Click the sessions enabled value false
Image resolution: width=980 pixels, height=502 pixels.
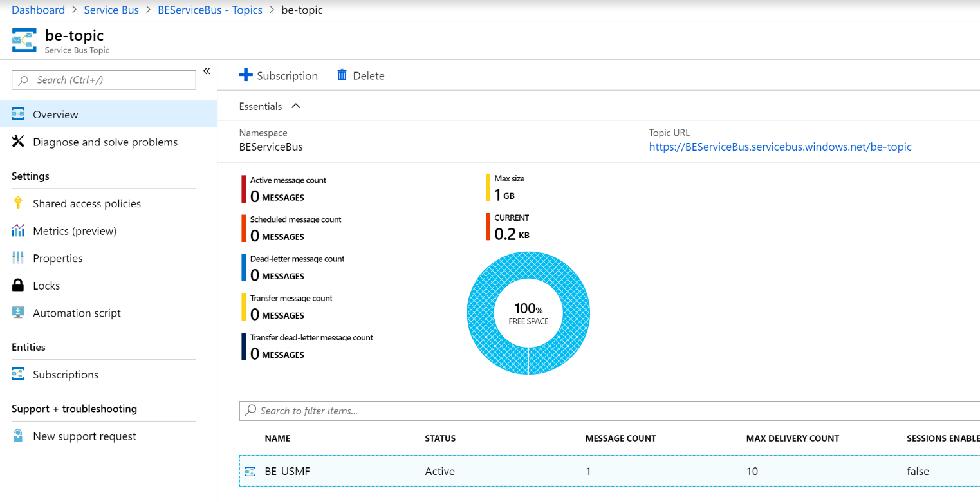pos(918,471)
